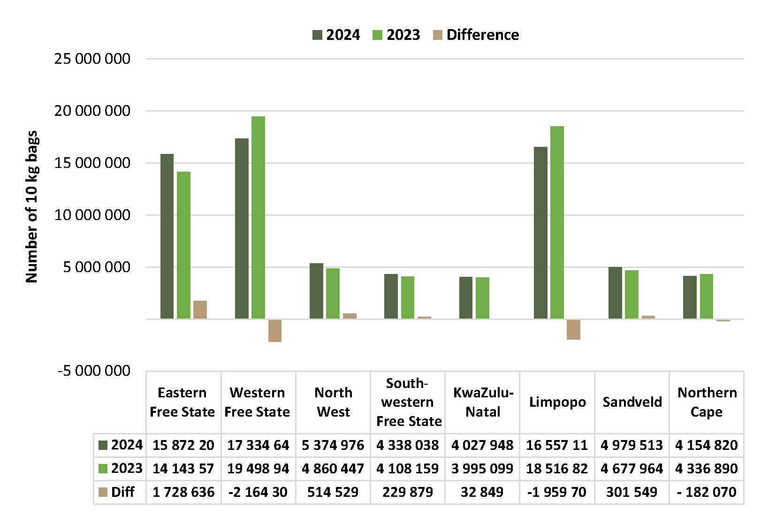Select the Difference legend label
Image resolution: width=776 pixels, height=532 pixels.
tap(483, 35)
